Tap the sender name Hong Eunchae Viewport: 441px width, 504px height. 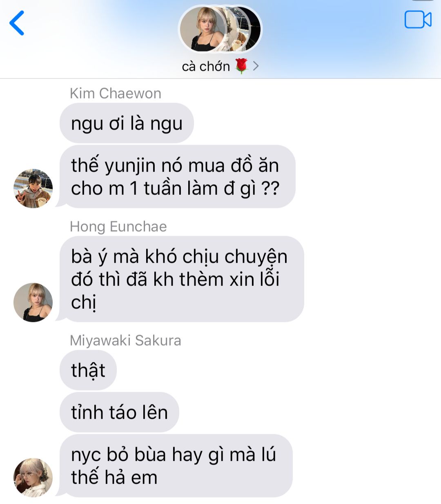pyautogui.click(x=118, y=227)
